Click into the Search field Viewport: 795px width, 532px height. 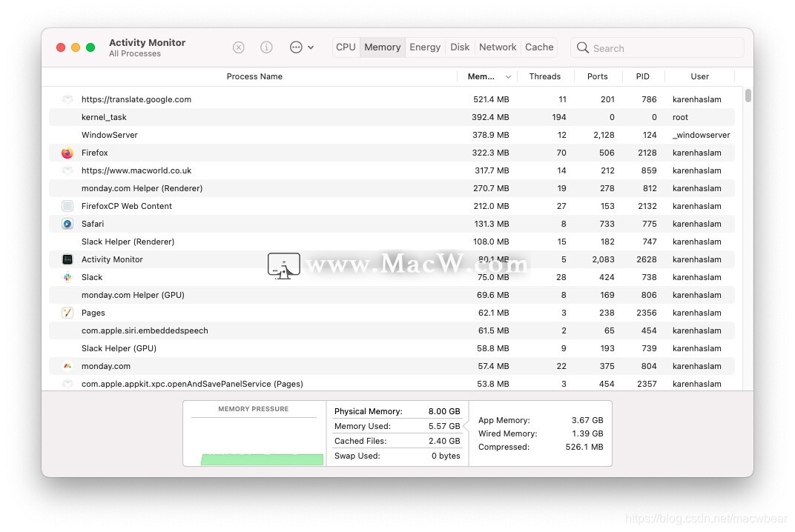(x=657, y=47)
